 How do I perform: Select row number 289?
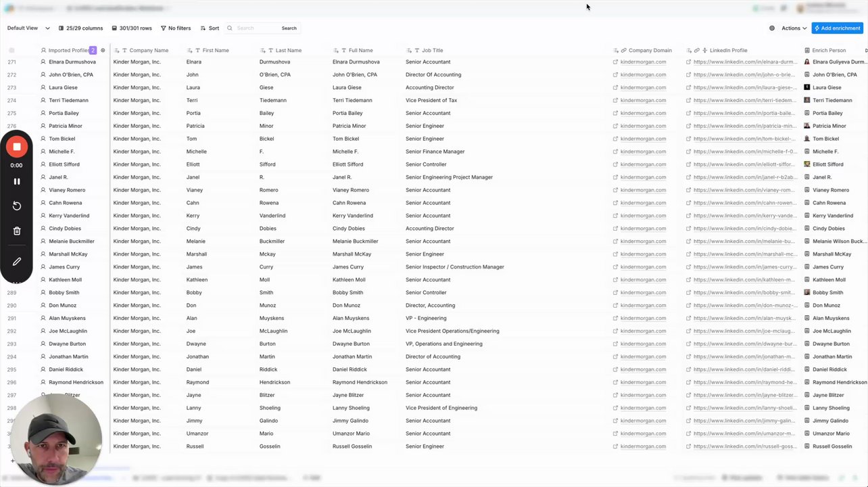[x=11, y=292]
